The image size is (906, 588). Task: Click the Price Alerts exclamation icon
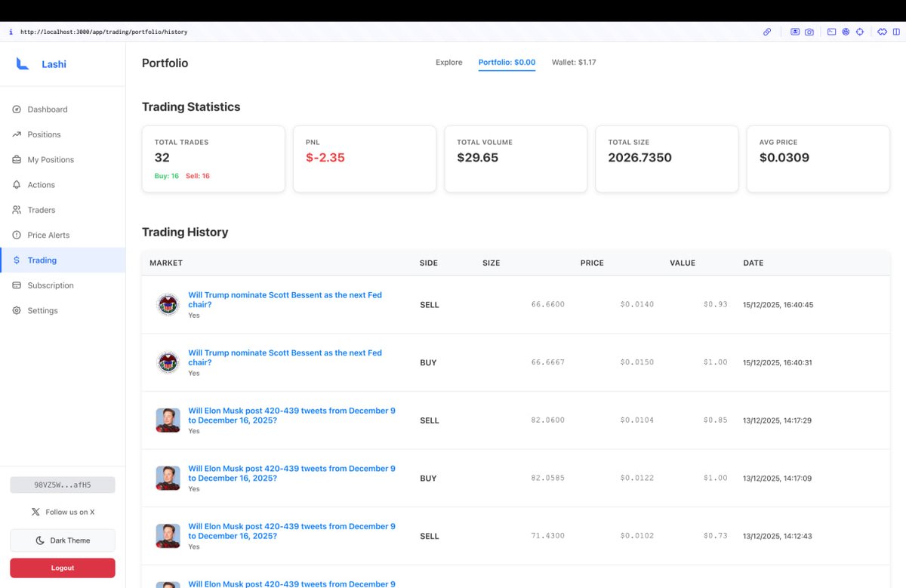click(x=17, y=235)
